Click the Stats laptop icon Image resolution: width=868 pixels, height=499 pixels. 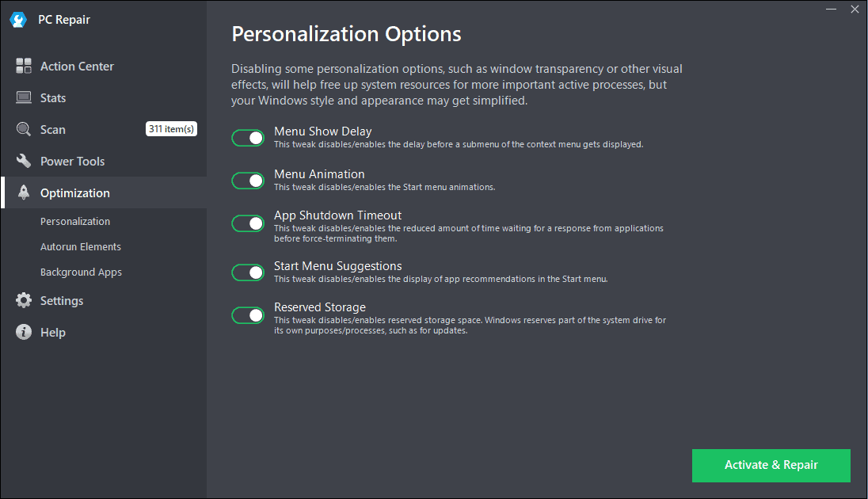(23, 98)
